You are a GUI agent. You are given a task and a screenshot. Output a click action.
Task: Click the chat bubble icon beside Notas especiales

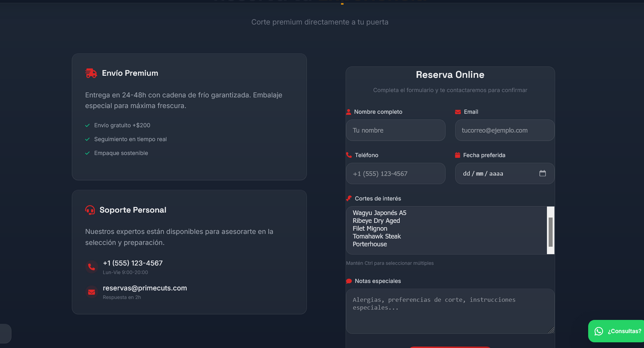[348, 281]
